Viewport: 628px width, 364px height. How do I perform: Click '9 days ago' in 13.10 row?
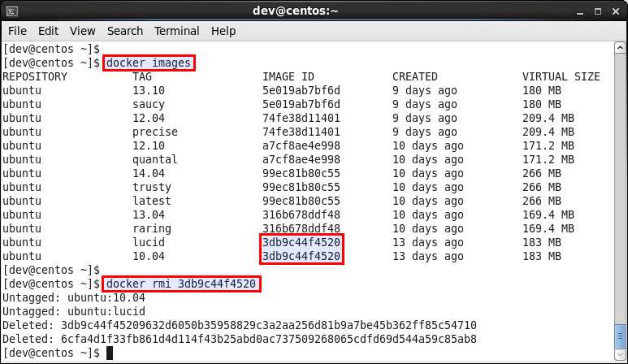425,90
